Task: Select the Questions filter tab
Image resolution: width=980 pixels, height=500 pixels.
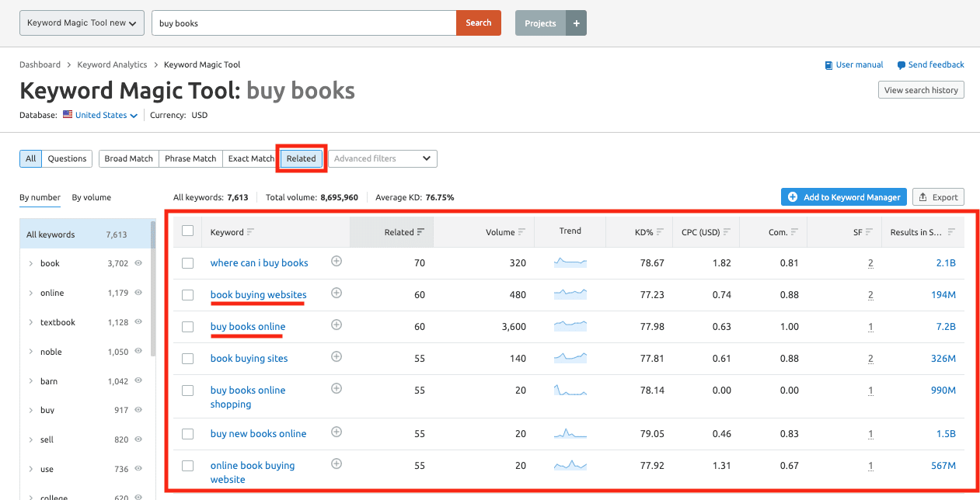Action: 67,158
